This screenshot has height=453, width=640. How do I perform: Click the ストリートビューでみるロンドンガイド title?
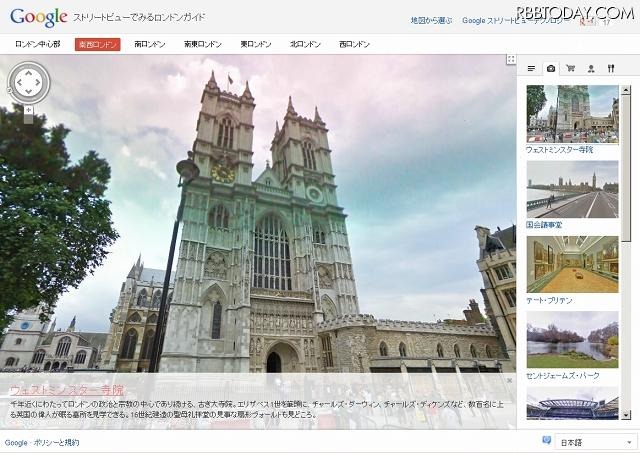pyautogui.click(x=139, y=18)
